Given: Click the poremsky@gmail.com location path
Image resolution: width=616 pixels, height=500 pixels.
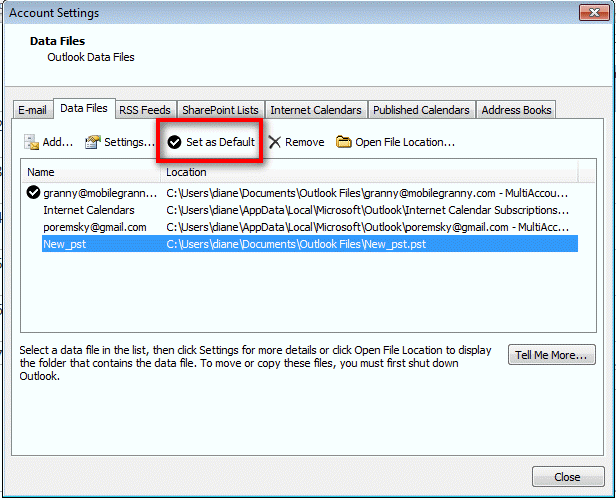Looking at the screenshot, I should [367, 227].
